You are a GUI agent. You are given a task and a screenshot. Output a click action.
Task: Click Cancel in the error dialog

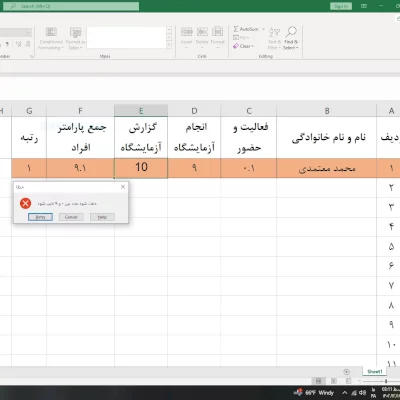(x=71, y=217)
